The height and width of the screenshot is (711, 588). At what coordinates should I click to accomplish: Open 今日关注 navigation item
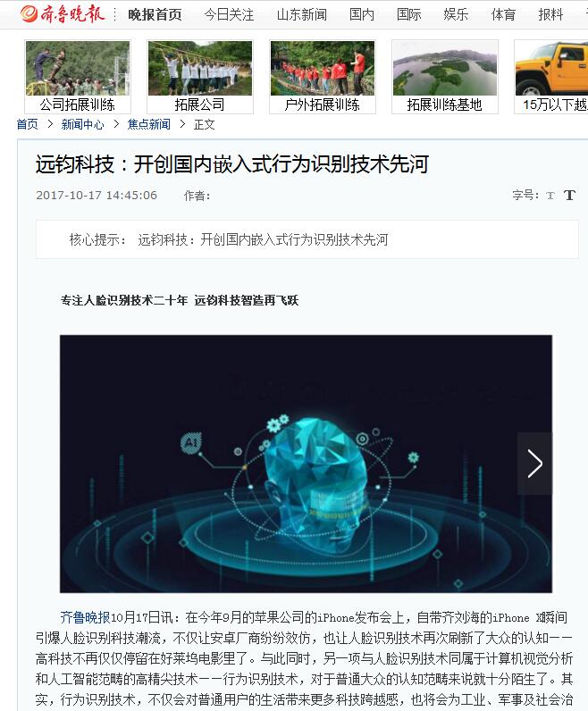[x=229, y=15]
